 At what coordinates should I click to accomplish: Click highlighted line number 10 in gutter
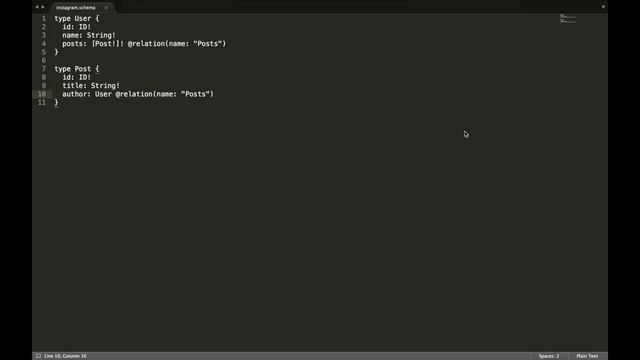tap(42, 94)
